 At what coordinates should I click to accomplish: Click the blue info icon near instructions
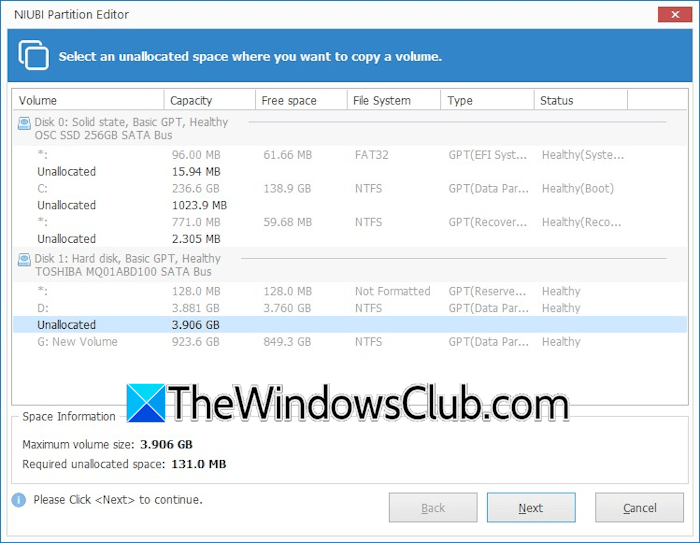pyautogui.click(x=19, y=500)
